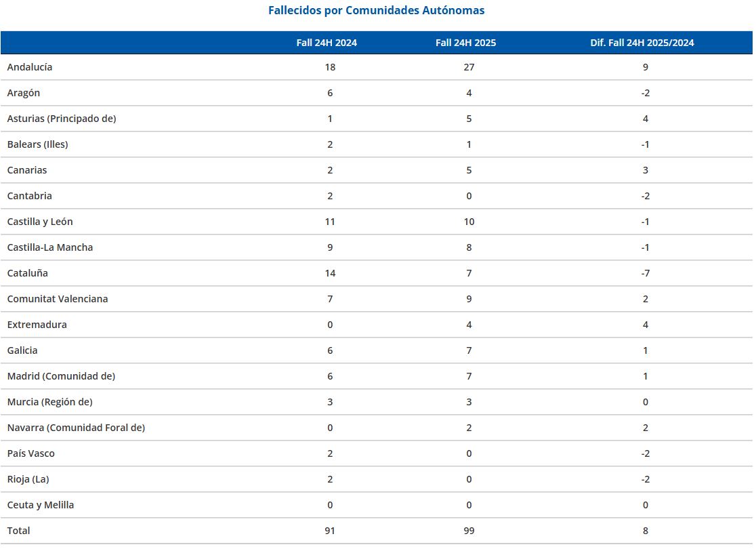The height and width of the screenshot is (549, 756).
Task: Click the Fall 24H 2025 column header
Action: pyautogui.click(x=466, y=43)
